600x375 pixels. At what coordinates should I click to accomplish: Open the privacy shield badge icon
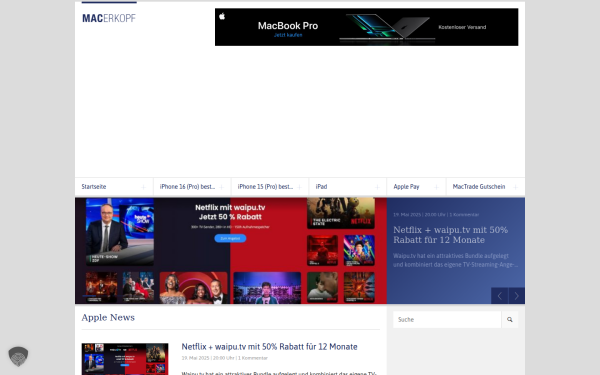(x=18, y=356)
